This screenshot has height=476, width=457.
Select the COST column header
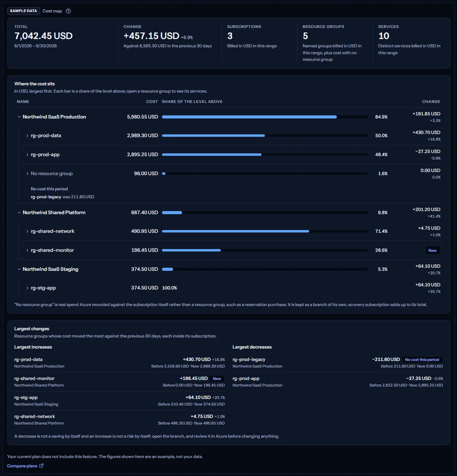pyautogui.click(x=152, y=102)
